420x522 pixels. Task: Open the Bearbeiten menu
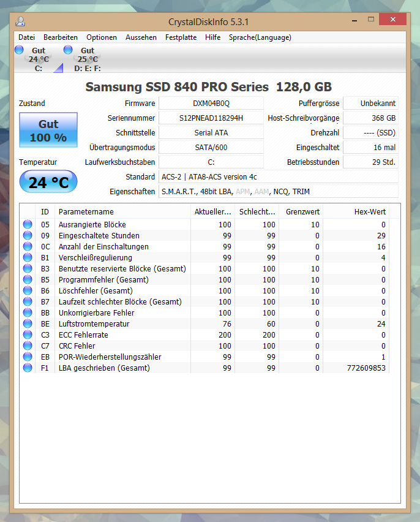point(61,37)
